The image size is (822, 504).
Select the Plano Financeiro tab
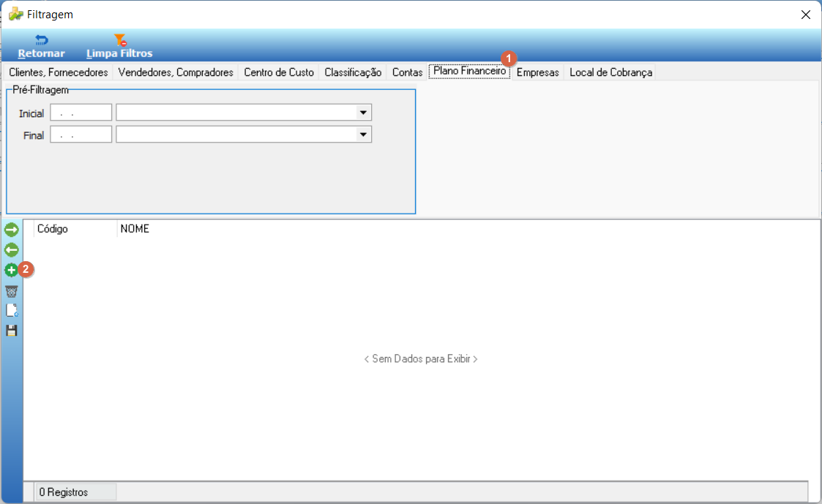(x=469, y=71)
